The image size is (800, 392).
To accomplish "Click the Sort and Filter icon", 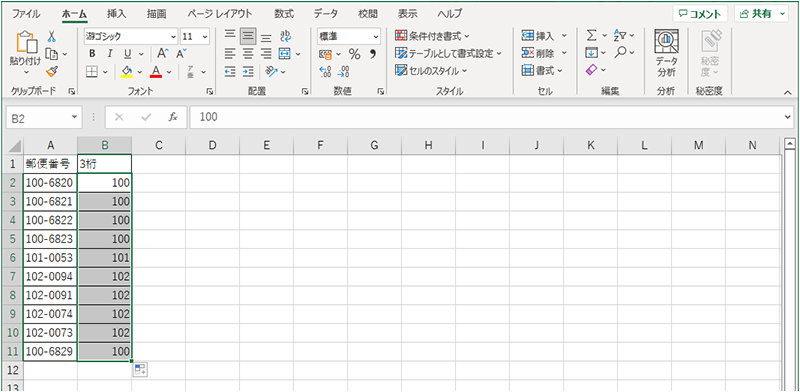I will [620, 36].
